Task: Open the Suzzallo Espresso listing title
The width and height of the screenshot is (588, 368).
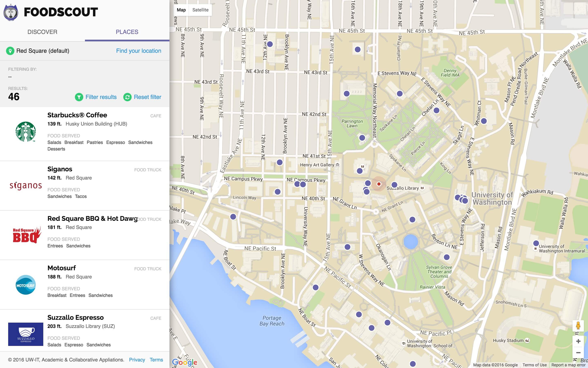Action: (76, 317)
